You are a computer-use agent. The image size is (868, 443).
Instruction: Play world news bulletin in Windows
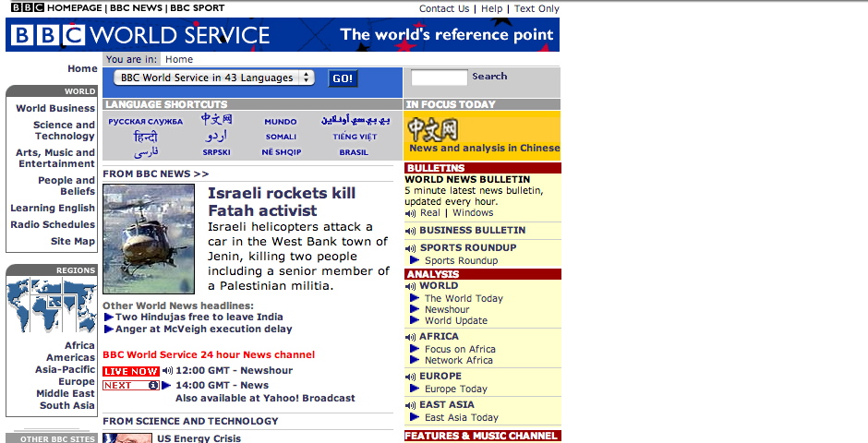point(473,213)
